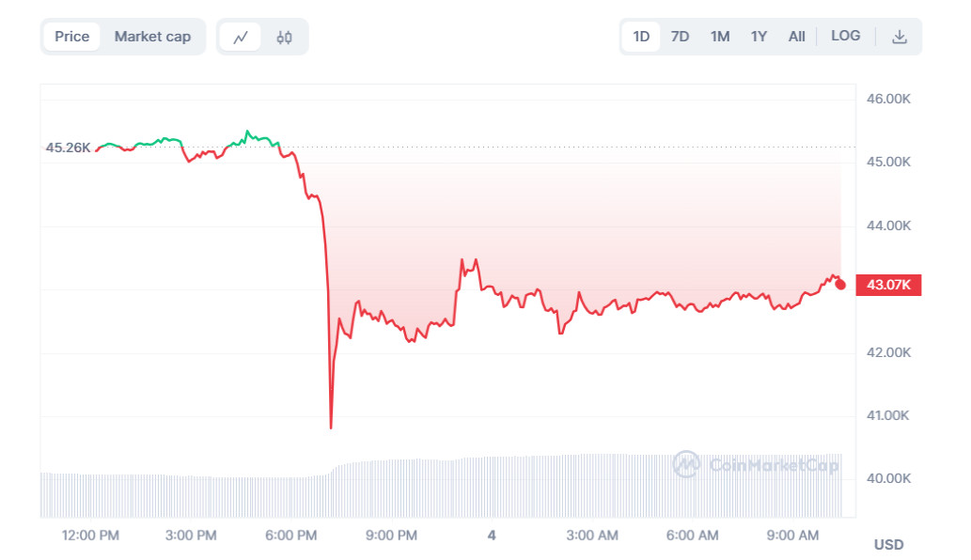Select the 1M time range
The height and width of the screenshot is (560, 971).
[x=719, y=36]
